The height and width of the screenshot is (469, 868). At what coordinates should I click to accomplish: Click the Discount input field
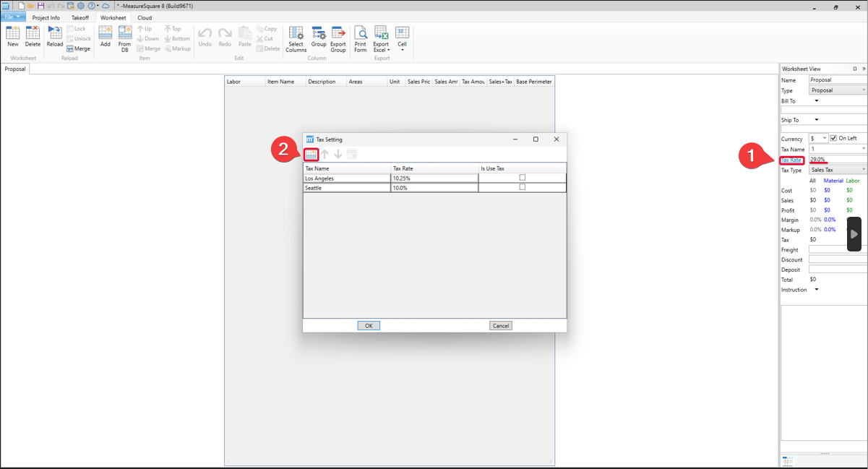point(838,259)
